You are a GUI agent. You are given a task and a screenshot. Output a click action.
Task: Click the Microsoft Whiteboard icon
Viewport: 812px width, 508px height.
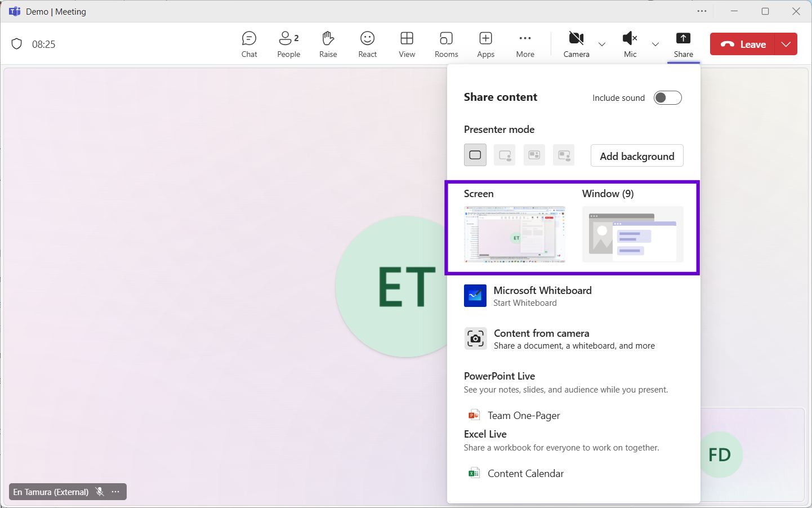(475, 296)
